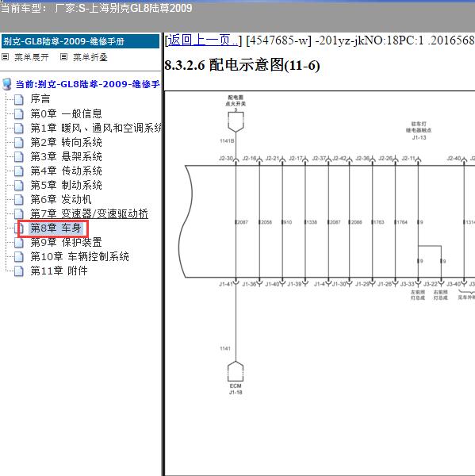The height and width of the screenshot is (476, 475).
Task: Click the J1-41 terminal label in diagram
Action: coord(226,284)
